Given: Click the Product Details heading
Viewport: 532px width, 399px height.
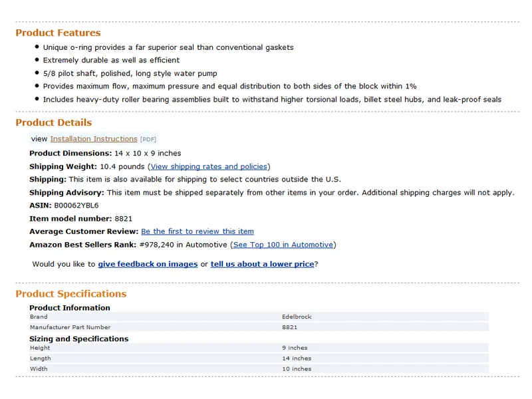Looking at the screenshot, I should (53, 122).
